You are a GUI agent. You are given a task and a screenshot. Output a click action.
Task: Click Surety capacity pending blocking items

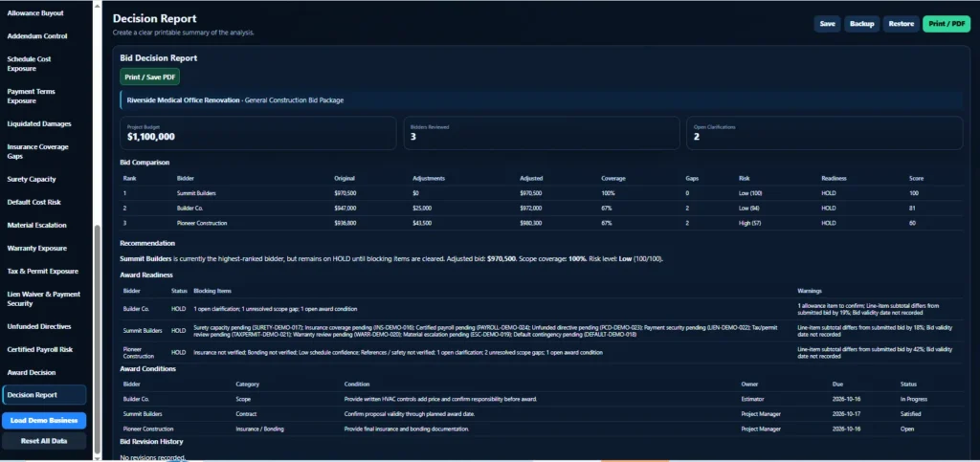point(485,331)
